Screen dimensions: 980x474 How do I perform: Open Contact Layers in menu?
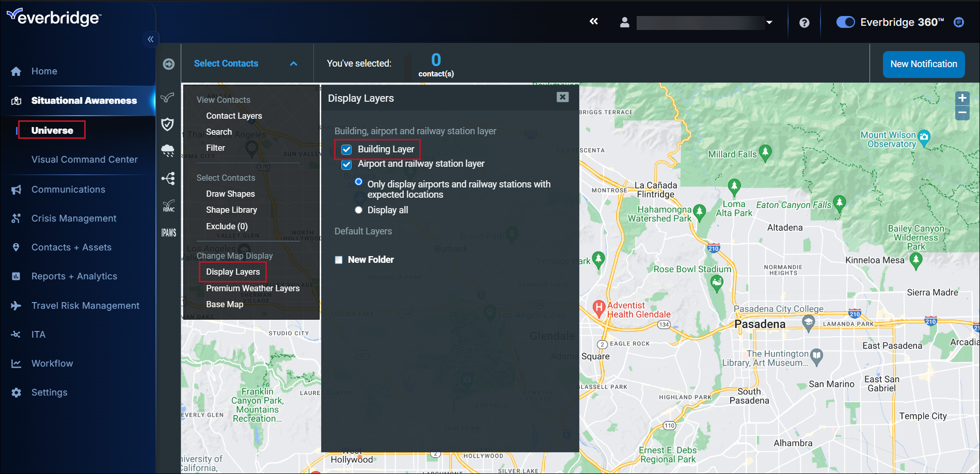coord(234,116)
